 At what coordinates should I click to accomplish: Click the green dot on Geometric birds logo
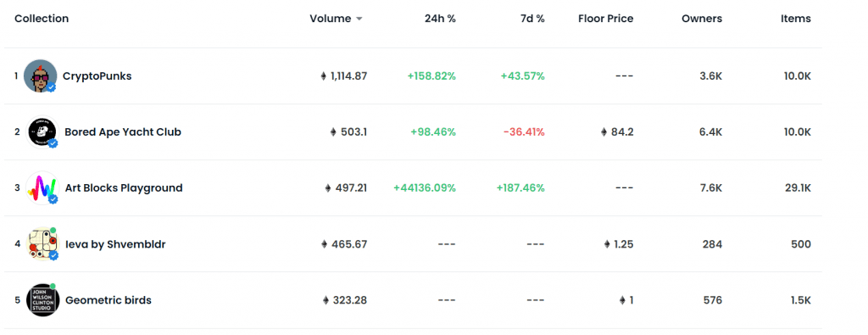[53, 287]
